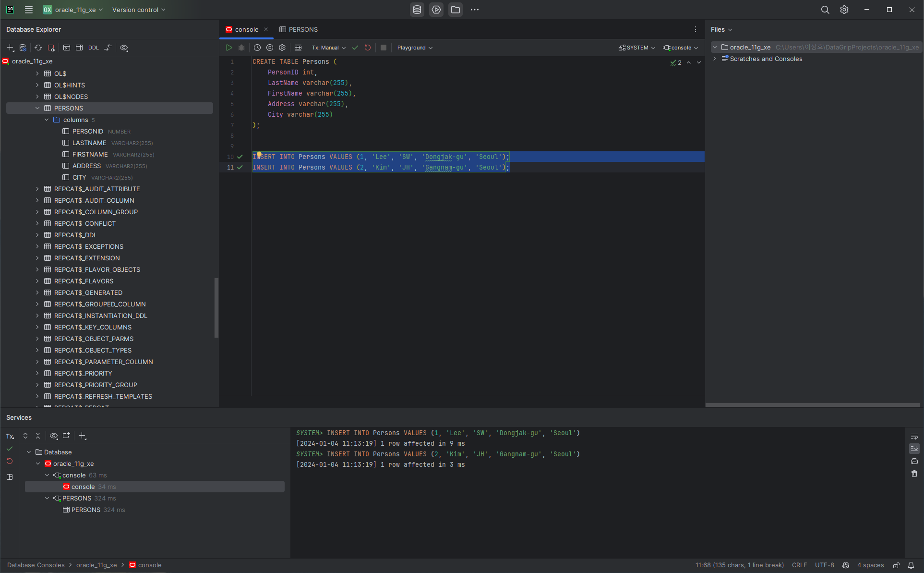Click the Database Explorer vertical scrollbar

[216, 307]
